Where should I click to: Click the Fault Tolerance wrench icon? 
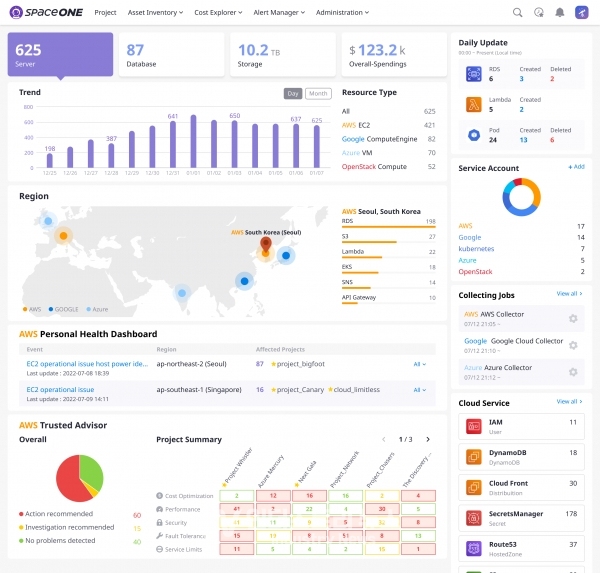tap(160, 536)
